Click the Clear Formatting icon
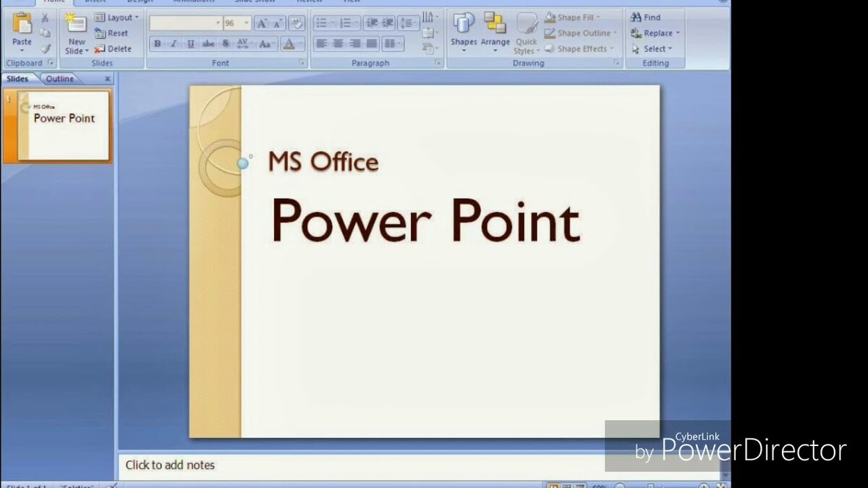Screen dimensions: 868x488 [x=297, y=23]
